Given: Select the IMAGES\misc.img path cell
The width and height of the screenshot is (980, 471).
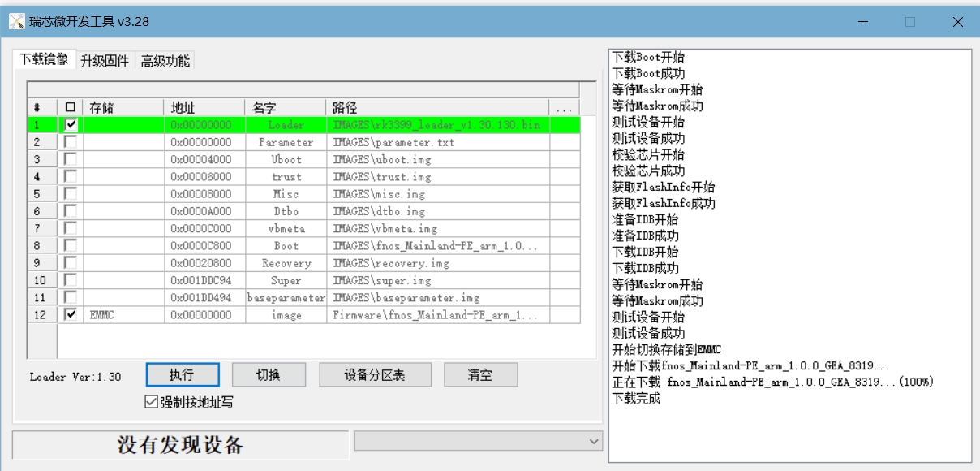Looking at the screenshot, I should pos(438,194).
